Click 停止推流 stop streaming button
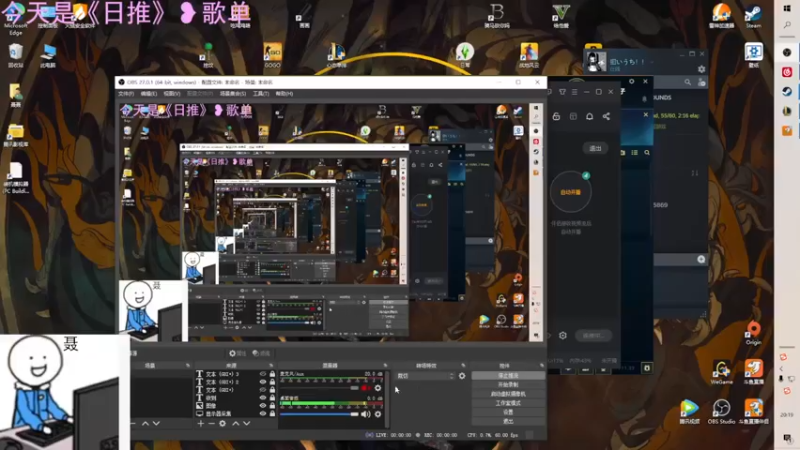Viewport: 800px width, 450px height. click(x=508, y=376)
